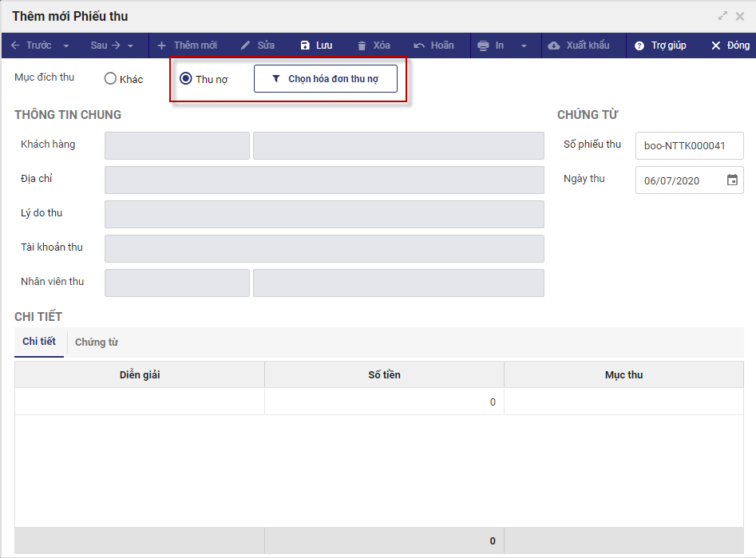Edit the Số phiếu thu field
Image resolution: width=756 pixels, height=558 pixels.
pos(690,145)
